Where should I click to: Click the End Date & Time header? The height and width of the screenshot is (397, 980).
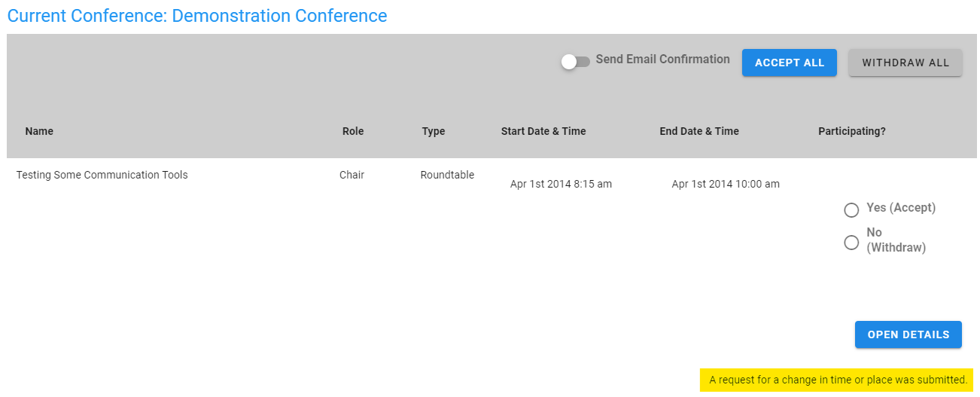coord(699,131)
